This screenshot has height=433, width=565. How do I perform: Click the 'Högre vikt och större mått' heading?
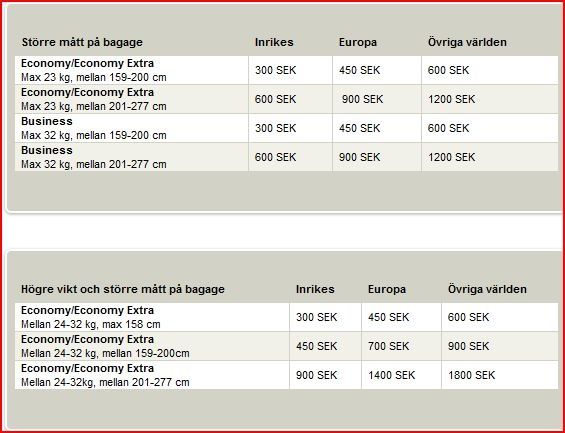pos(123,289)
